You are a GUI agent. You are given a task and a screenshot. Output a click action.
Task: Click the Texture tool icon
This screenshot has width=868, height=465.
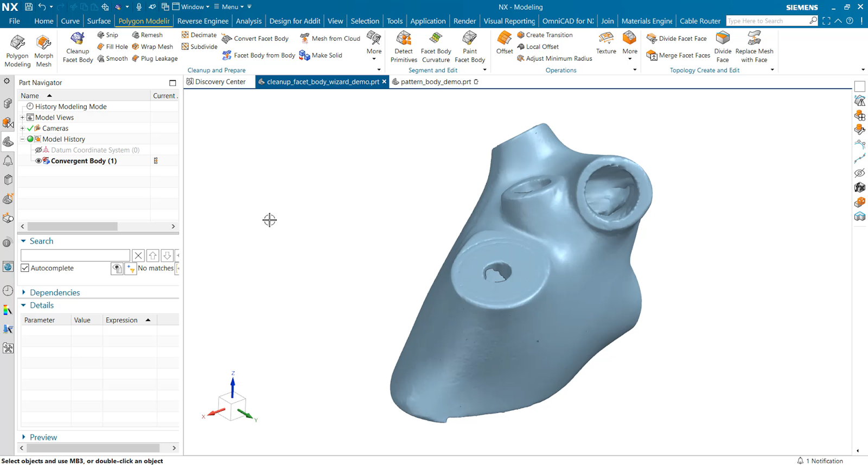pyautogui.click(x=606, y=39)
